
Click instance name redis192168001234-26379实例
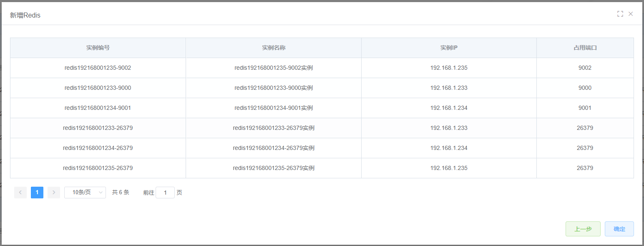274,148
